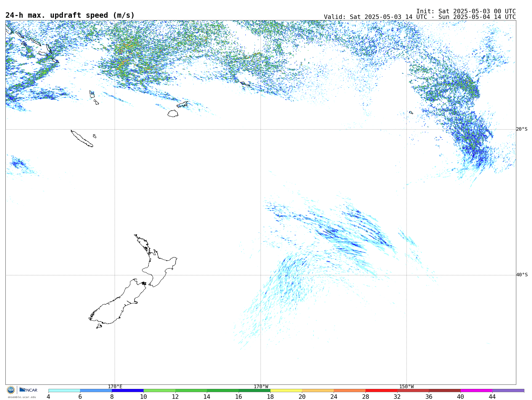
Task: Click colorbar tick label '18'
Action: [270, 397]
